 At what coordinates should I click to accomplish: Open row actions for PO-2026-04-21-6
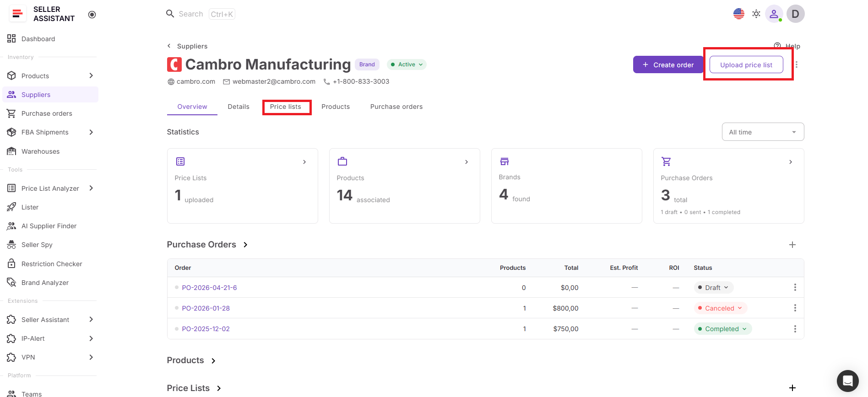tap(795, 287)
